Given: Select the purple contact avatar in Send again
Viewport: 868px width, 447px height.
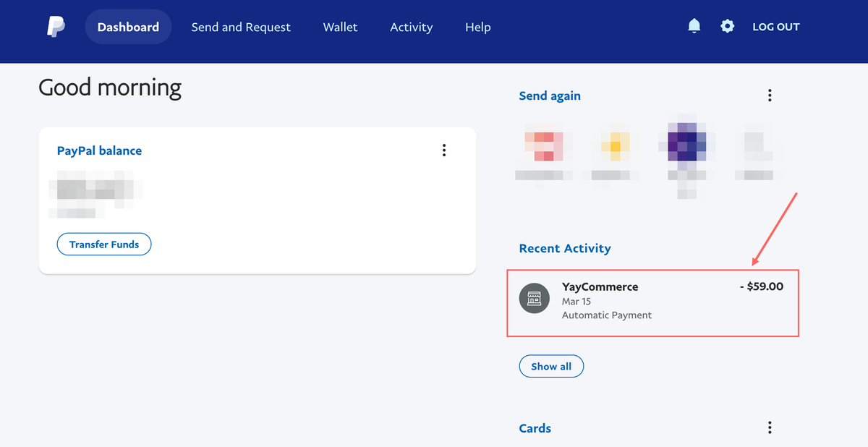Looking at the screenshot, I should point(686,142).
